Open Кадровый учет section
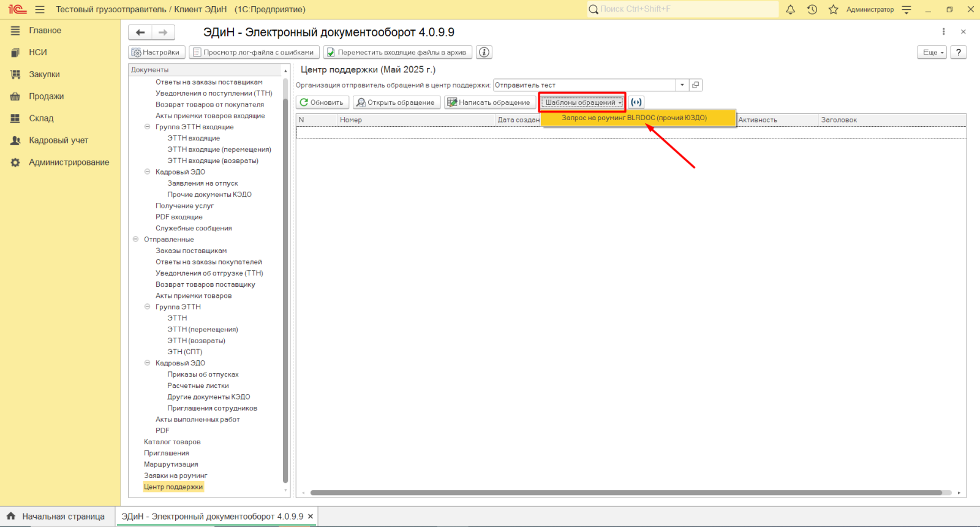980x527 pixels. coord(58,140)
